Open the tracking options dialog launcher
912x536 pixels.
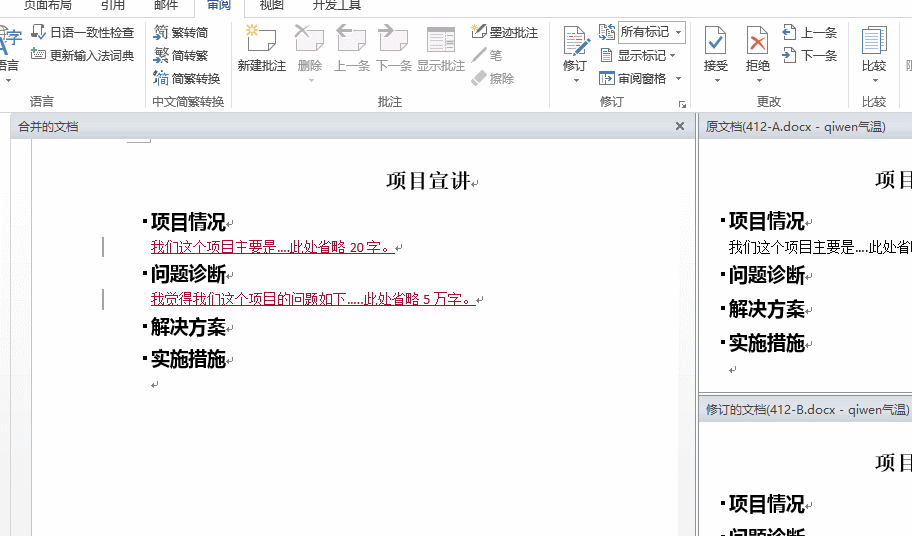[x=683, y=103]
